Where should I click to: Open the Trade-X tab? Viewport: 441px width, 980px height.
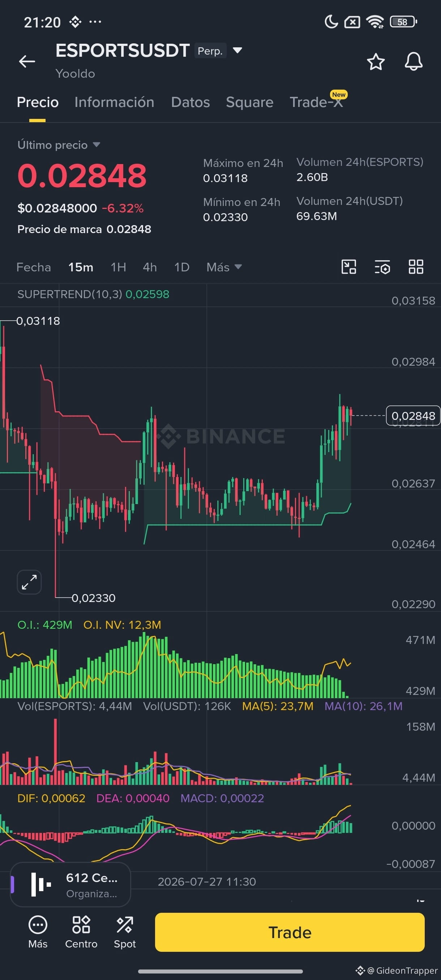point(317,102)
